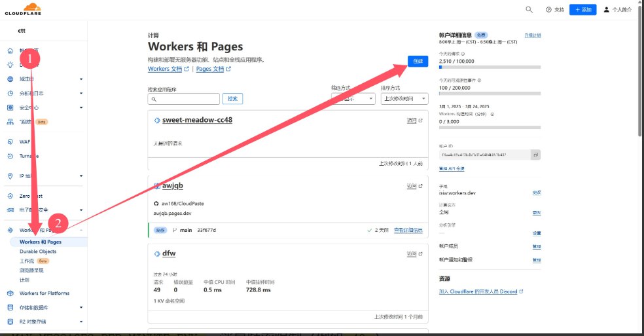Copy the account ID with copy icon
This screenshot has height=336, width=644.
[x=535, y=155]
